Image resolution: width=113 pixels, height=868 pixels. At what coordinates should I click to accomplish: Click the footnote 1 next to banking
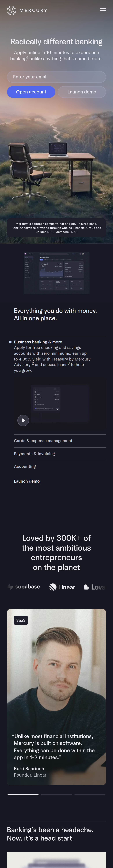(28, 57)
